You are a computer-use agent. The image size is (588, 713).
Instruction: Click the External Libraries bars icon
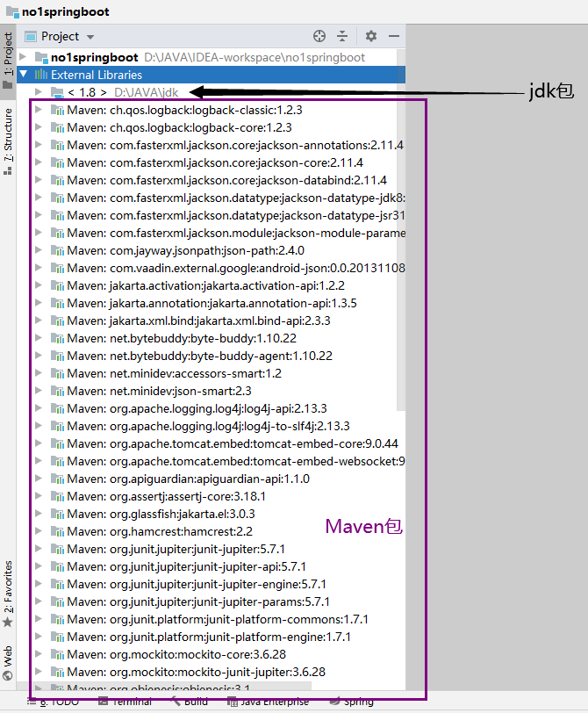[41, 75]
